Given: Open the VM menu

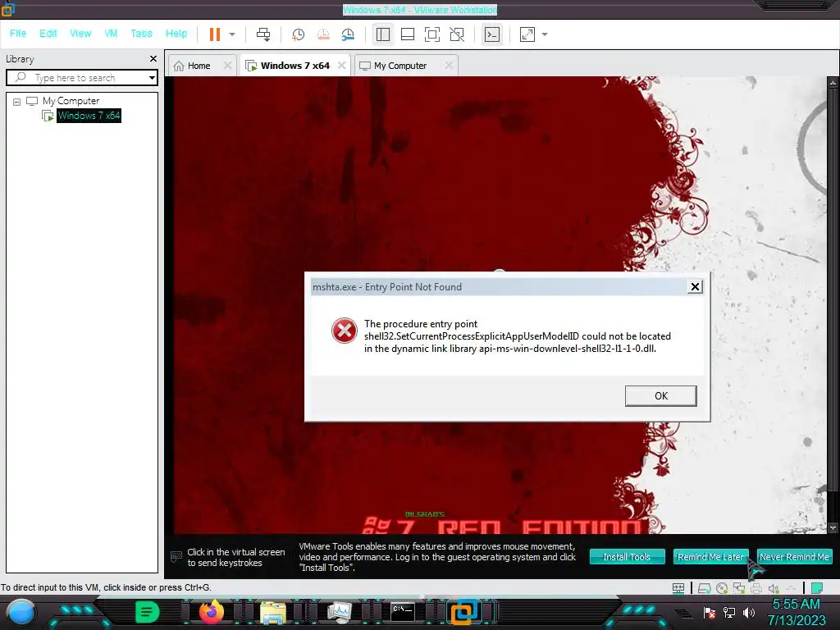Looking at the screenshot, I should (x=111, y=33).
